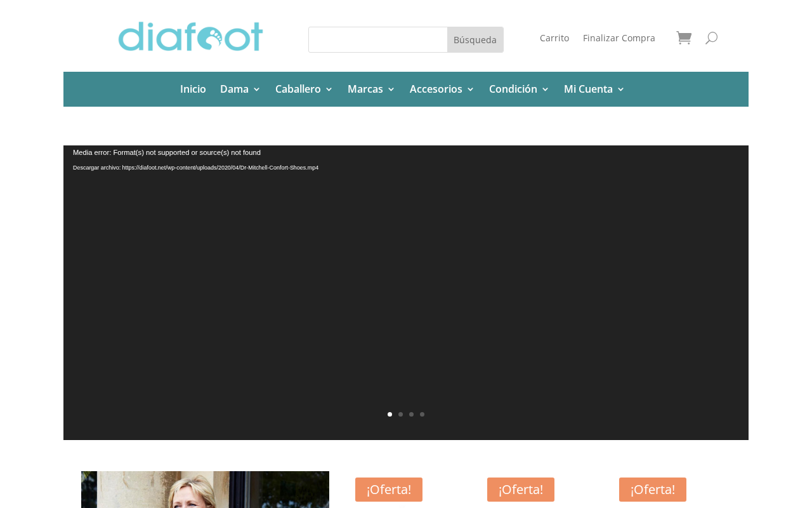This screenshot has height=508, width=812.
Task: Select the first slider dot
Action: (390, 414)
